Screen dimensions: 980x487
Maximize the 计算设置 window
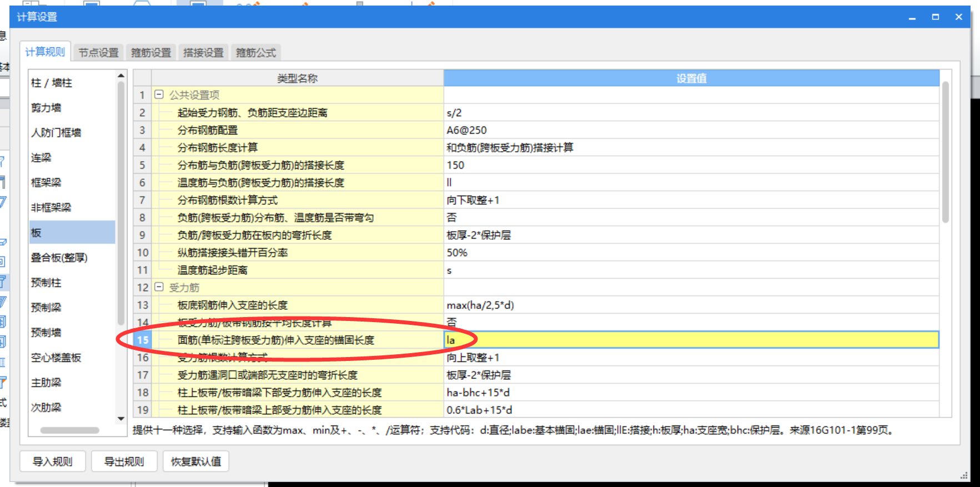936,17
